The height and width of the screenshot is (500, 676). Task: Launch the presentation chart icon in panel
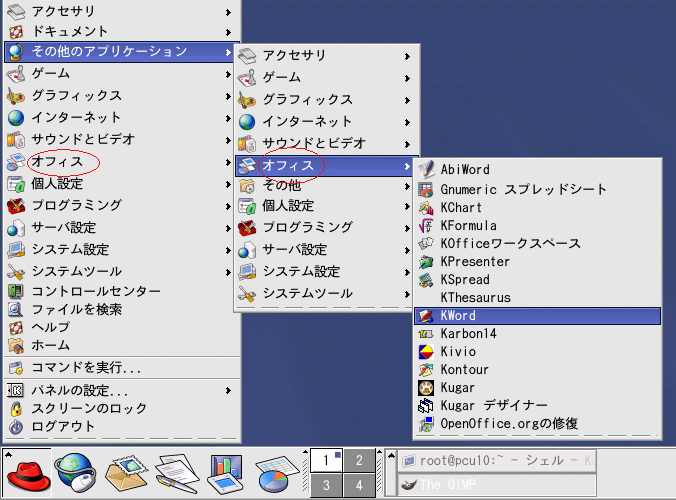click(227, 473)
